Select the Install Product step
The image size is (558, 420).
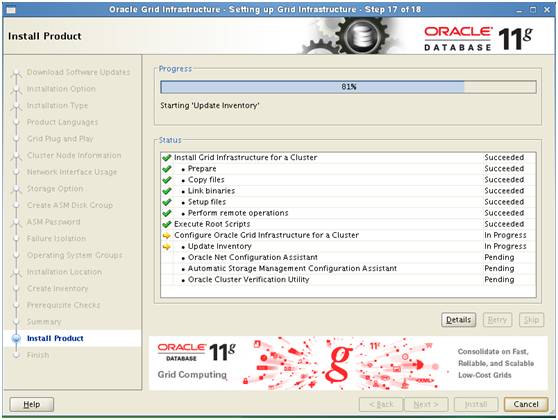coord(55,338)
